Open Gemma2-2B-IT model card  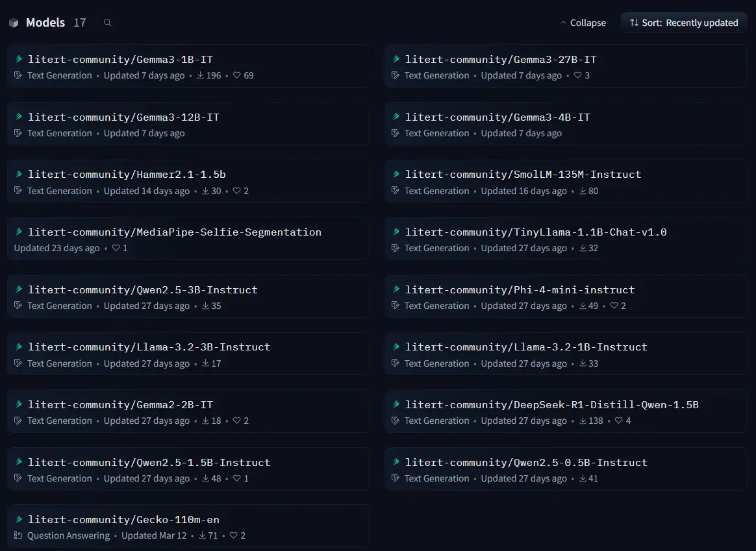point(188,411)
